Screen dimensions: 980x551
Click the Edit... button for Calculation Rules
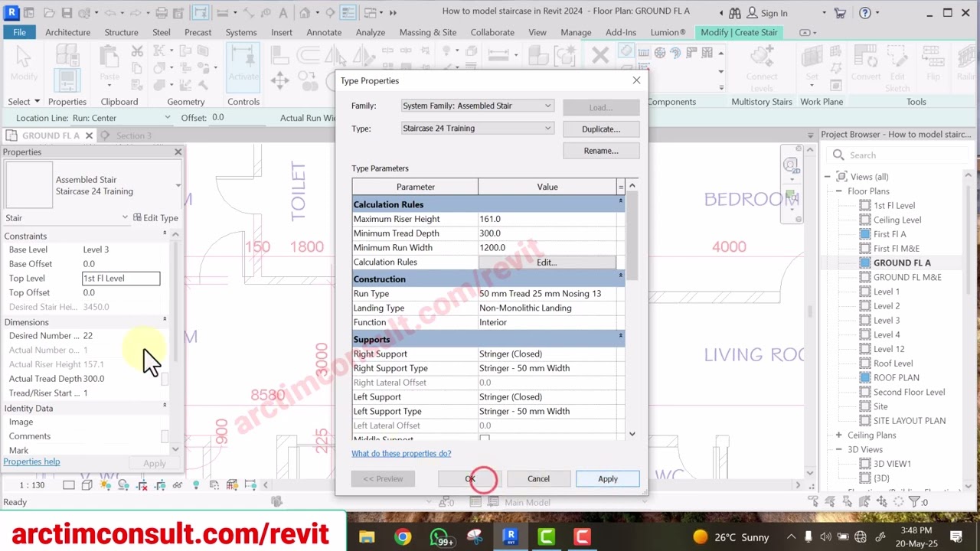(x=547, y=262)
